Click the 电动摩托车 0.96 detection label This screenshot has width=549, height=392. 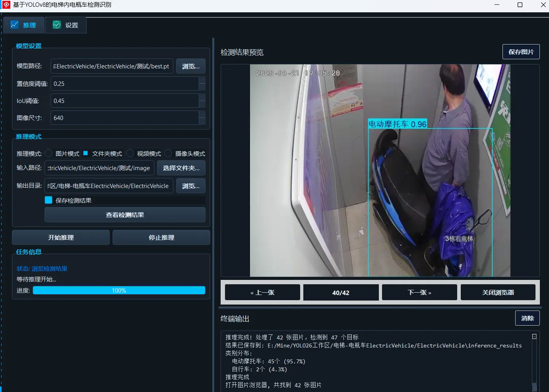pos(398,124)
